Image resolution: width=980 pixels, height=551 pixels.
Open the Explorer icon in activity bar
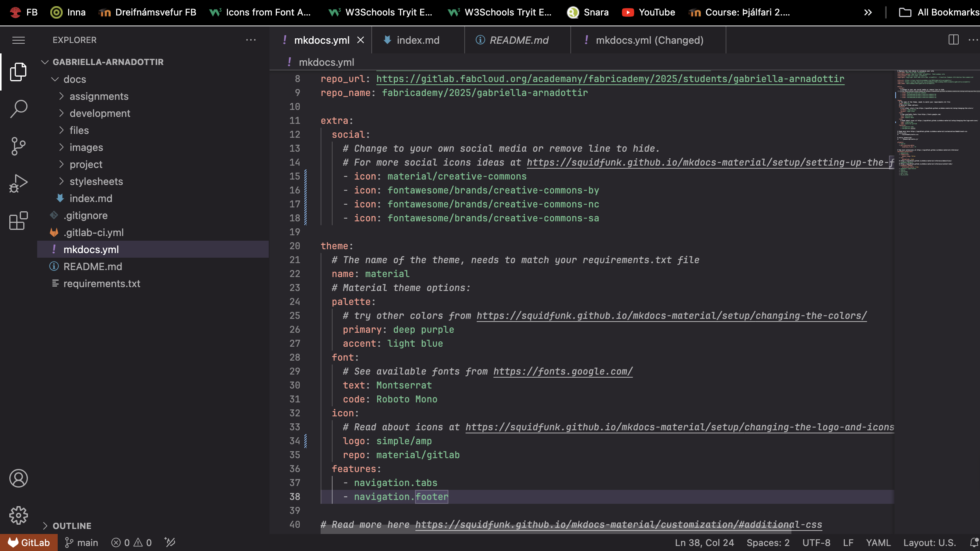[18, 71]
